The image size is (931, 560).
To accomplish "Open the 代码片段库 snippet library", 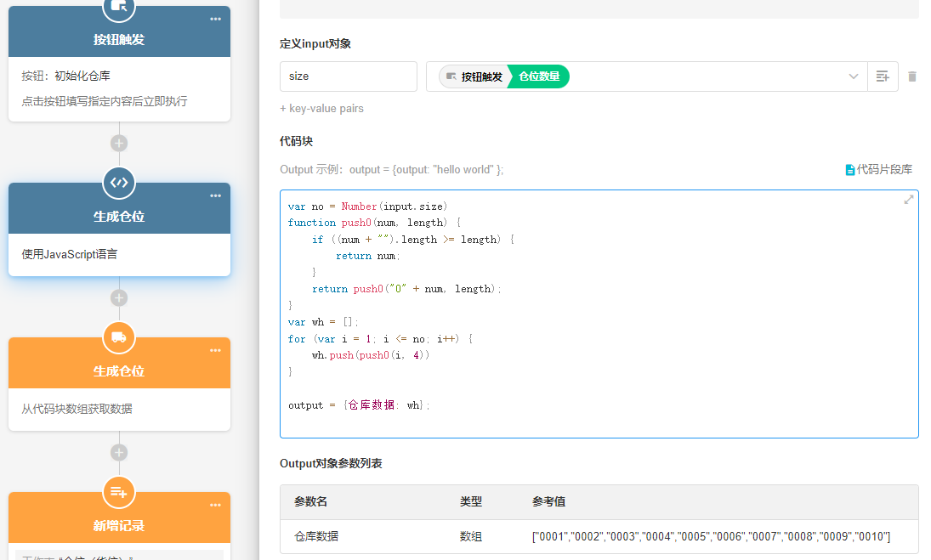I will 878,170.
